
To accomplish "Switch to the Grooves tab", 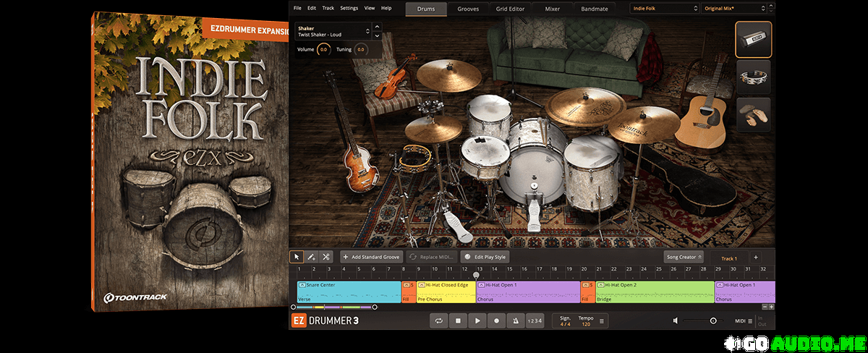I will tap(468, 9).
